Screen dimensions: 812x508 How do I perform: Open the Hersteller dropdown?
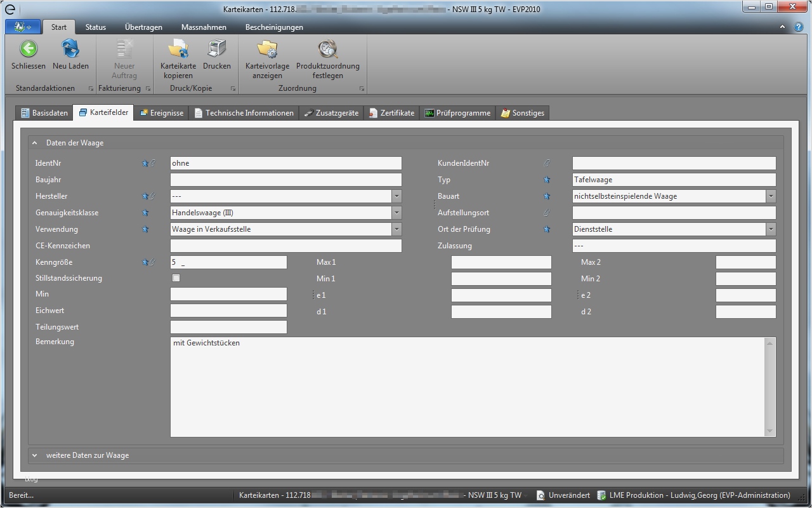(x=396, y=196)
